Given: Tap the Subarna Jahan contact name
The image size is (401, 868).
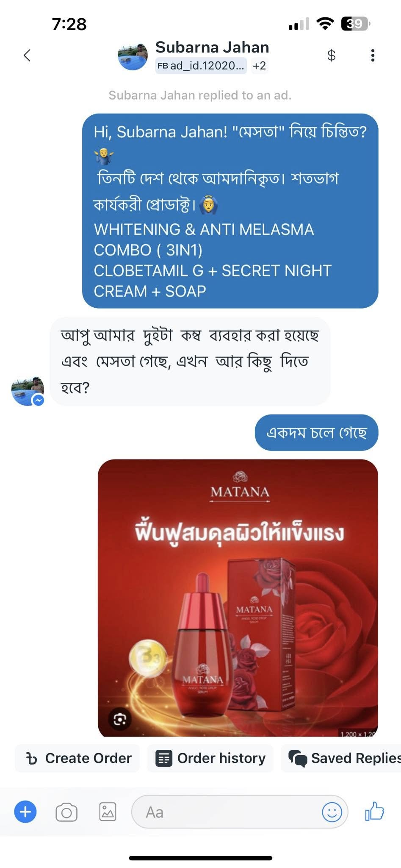Looking at the screenshot, I should coord(212,47).
